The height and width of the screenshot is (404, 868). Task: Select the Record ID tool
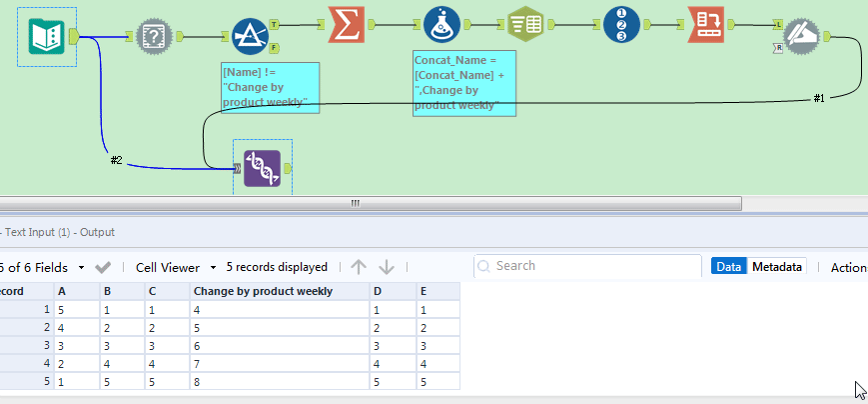click(x=621, y=24)
